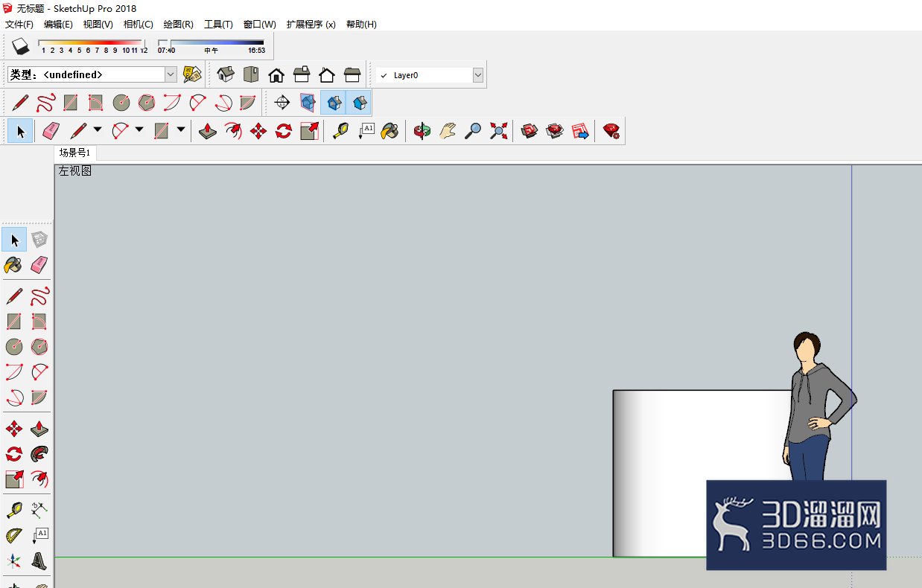Select the Protractor tool
The height and width of the screenshot is (588, 922).
pyautogui.click(x=14, y=536)
